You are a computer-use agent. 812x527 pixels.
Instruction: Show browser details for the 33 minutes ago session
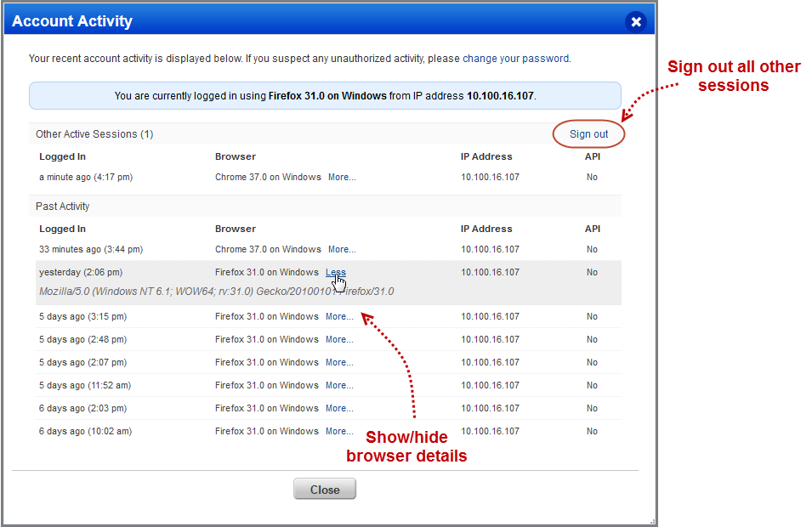click(341, 249)
